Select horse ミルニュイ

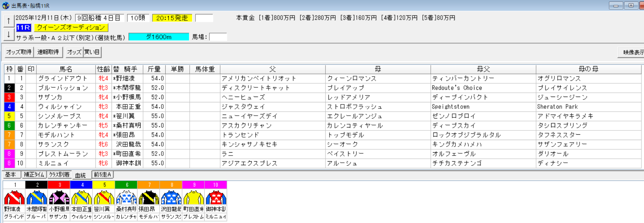53,163
